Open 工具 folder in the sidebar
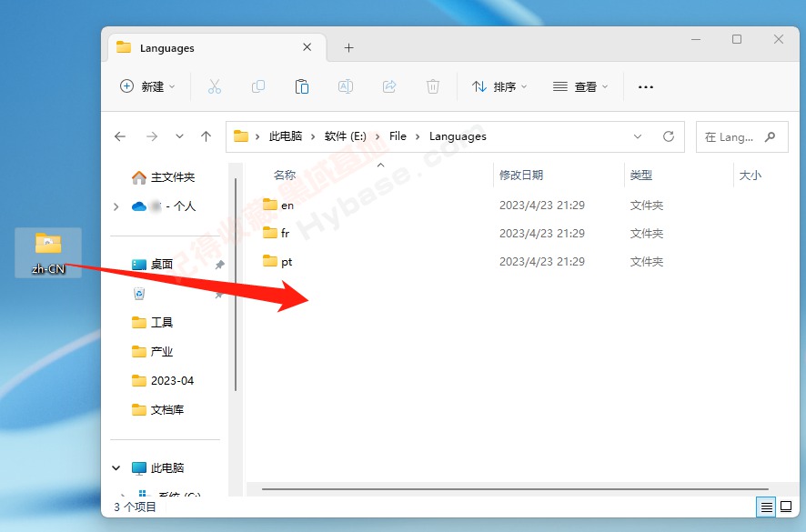 152,323
